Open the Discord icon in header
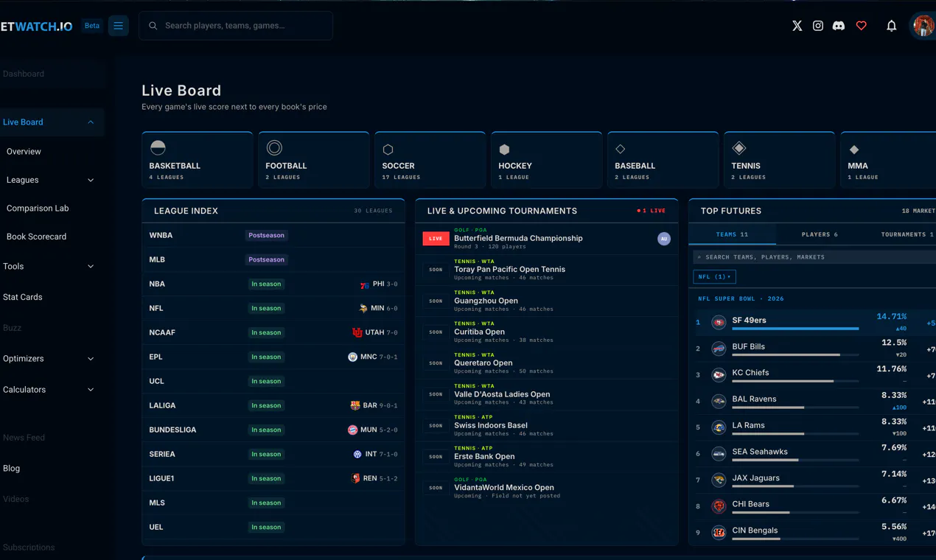 tap(839, 26)
